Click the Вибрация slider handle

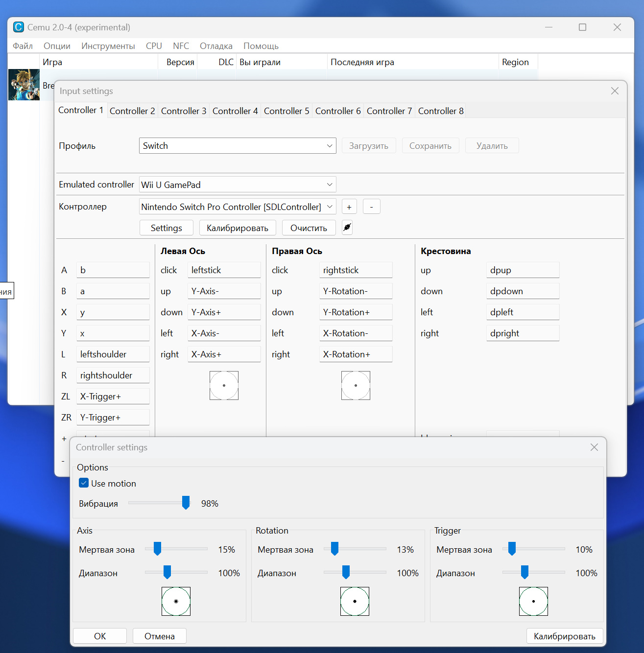tap(186, 503)
